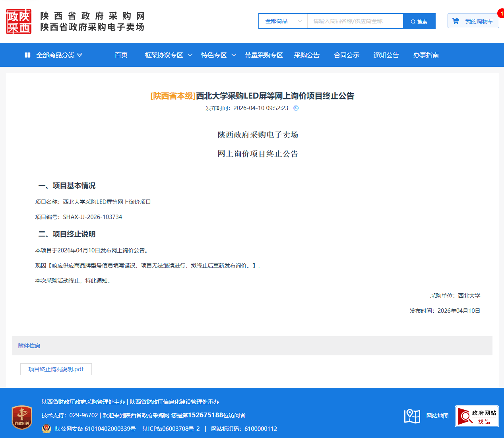Open the 采购公告 menu item
This screenshot has width=504, height=438.
306,55
